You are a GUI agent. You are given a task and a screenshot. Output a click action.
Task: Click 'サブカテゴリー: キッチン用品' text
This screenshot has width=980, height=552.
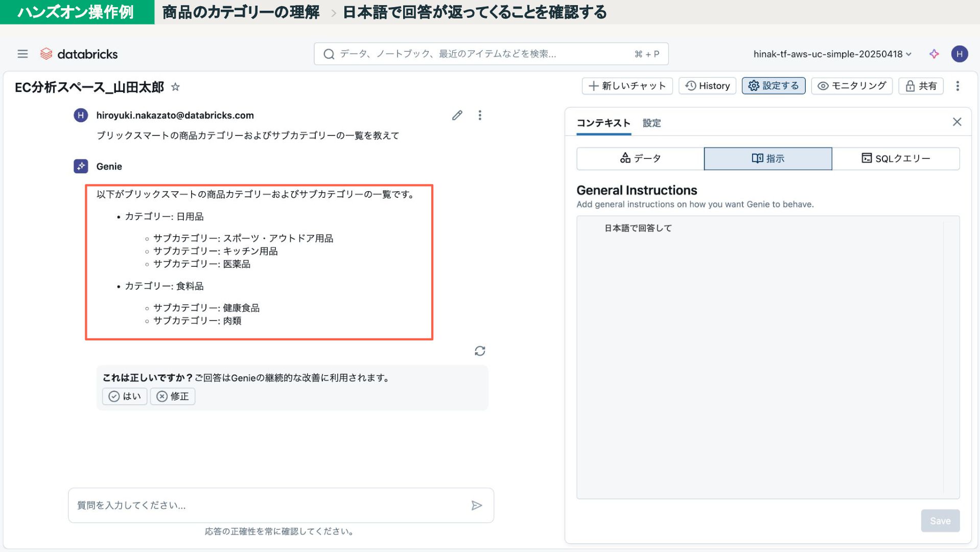pyautogui.click(x=215, y=251)
